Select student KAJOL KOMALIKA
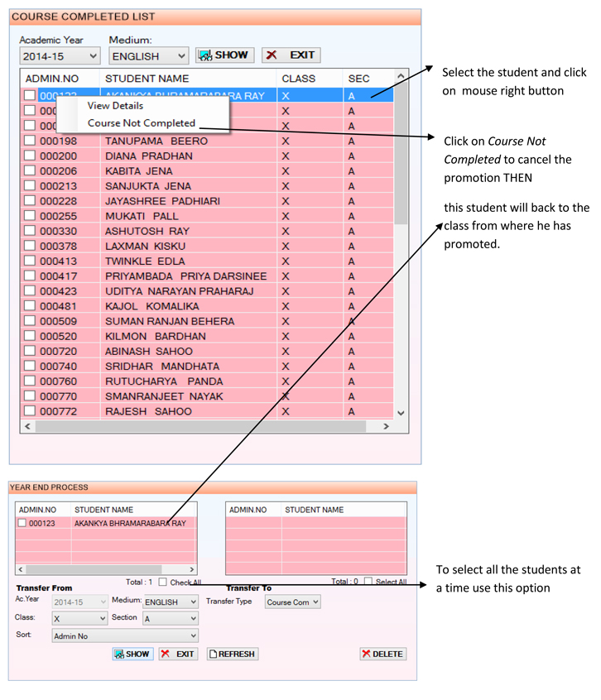 coord(152,306)
